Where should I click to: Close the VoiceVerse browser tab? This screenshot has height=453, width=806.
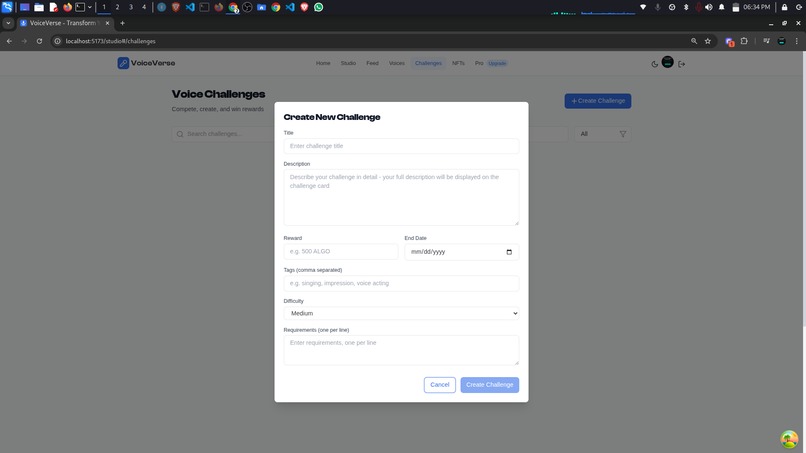tap(107, 23)
